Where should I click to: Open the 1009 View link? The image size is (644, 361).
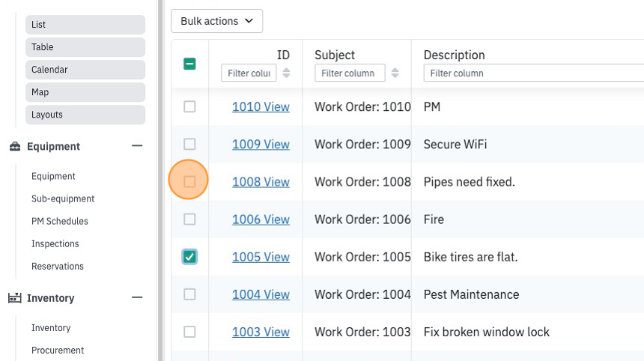pyautogui.click(x=261, y=144)
